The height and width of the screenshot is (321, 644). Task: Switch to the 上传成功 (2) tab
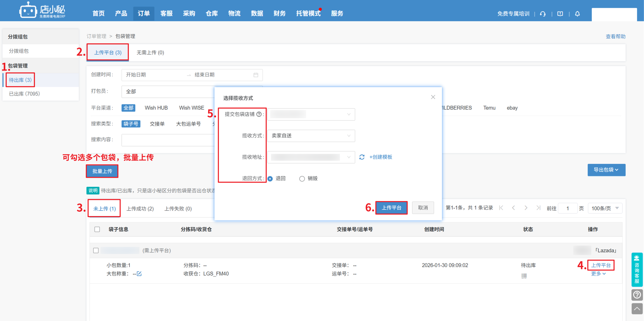140,208
